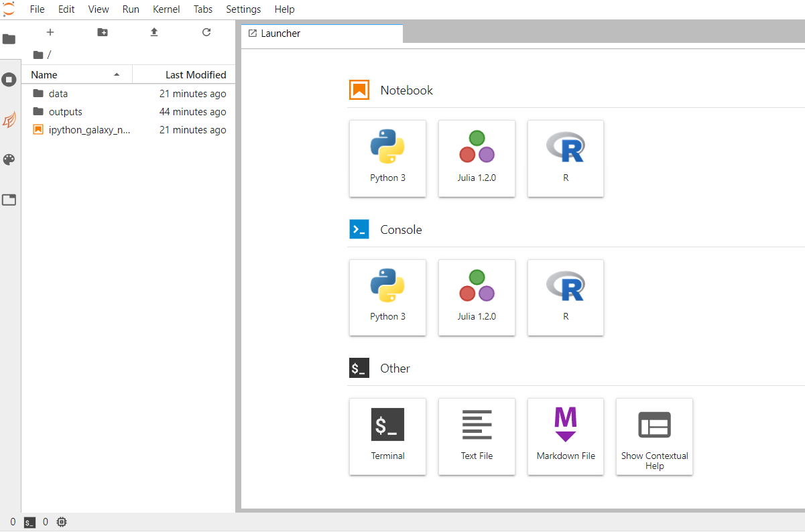Open the Kernel menu
This screenshot has width=805, height=532.
pos(166,9)
